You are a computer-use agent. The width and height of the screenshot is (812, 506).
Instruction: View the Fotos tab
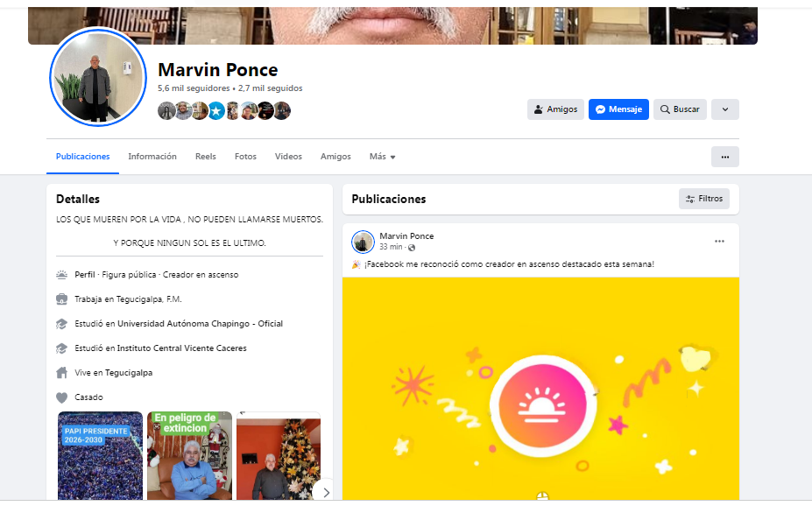coord(245,156)
